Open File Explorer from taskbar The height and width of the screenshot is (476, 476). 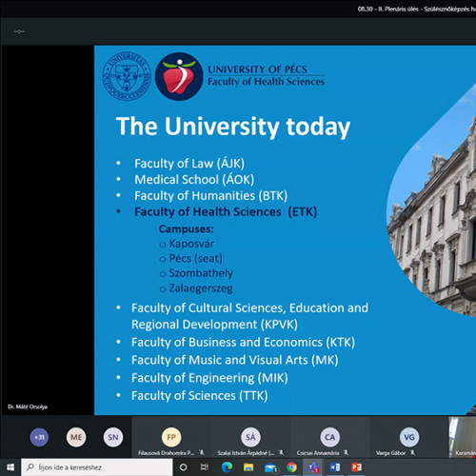(248, 467)
